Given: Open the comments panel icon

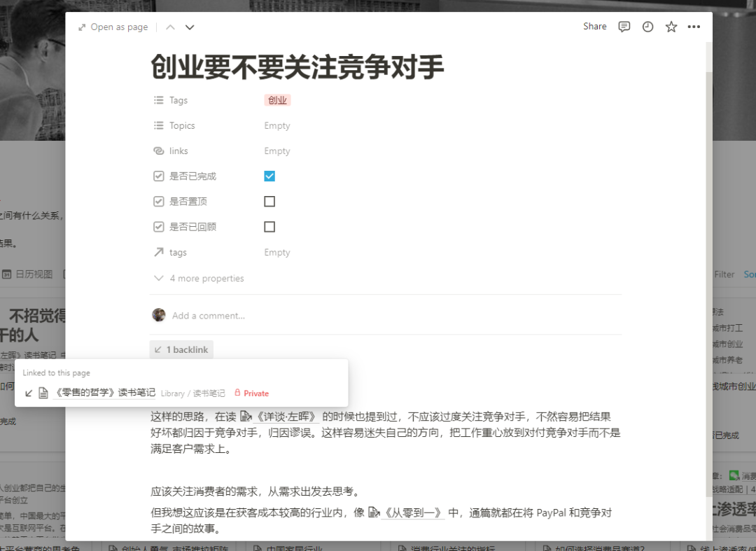Looking at the screenshot, I should [x=624, y=27].
